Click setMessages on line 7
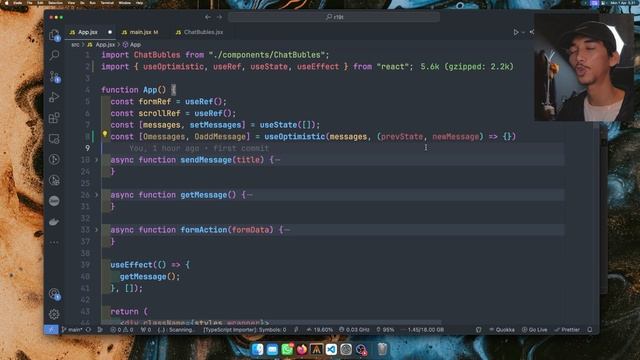 click(x=216, y=125)
